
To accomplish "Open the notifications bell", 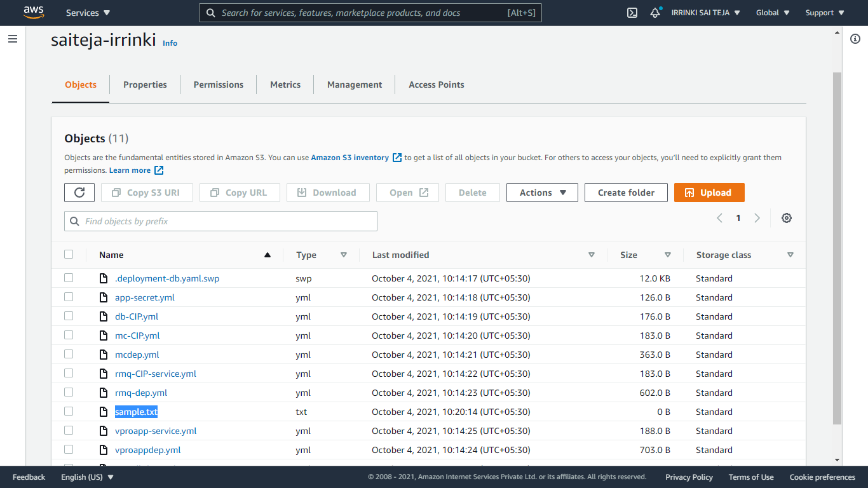I will [x=655, y=13].
